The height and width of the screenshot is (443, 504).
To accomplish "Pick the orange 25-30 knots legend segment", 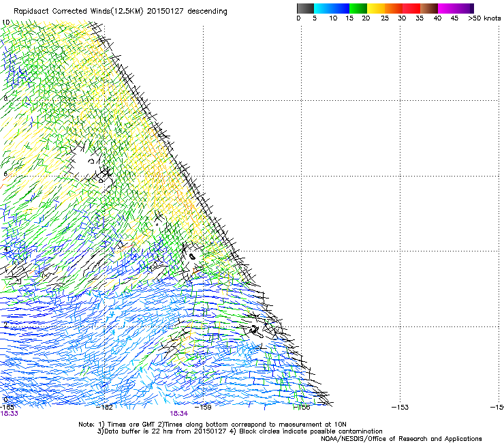I will (394, 8).
